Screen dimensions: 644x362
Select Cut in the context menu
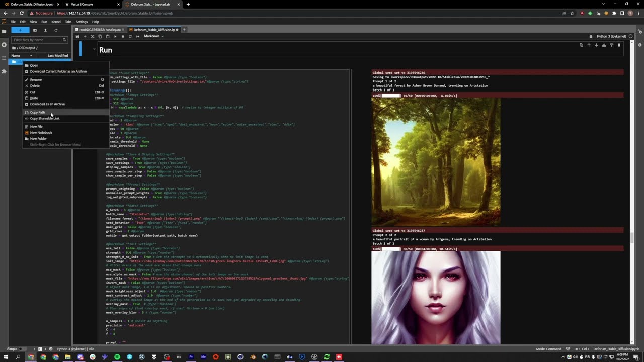coord(66,92)
